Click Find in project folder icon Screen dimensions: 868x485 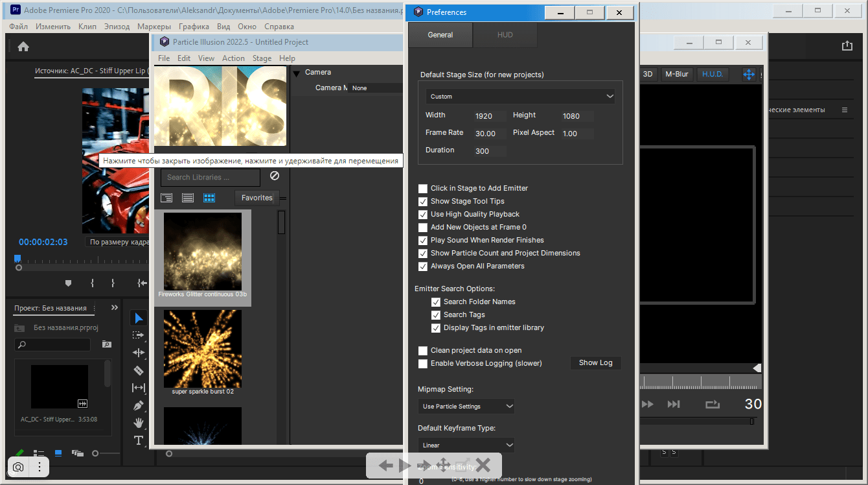(107, 344)
